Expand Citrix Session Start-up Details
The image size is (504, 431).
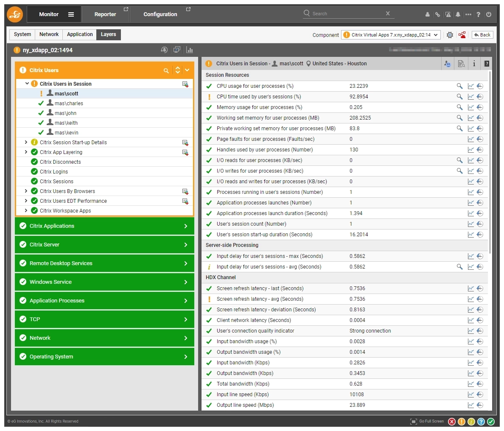(26, 143)
